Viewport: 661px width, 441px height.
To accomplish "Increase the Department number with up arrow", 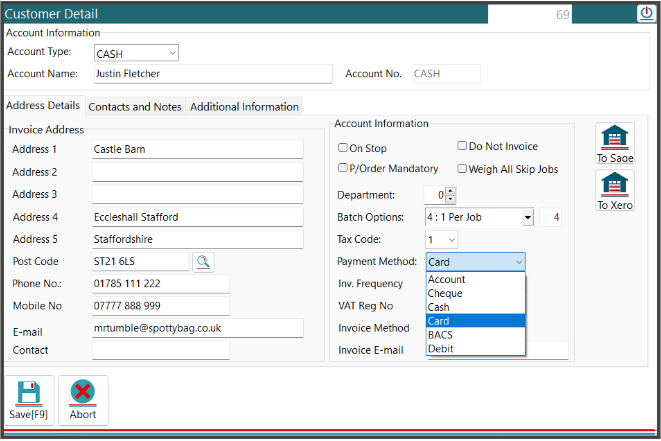I will [x=450, y=191].
